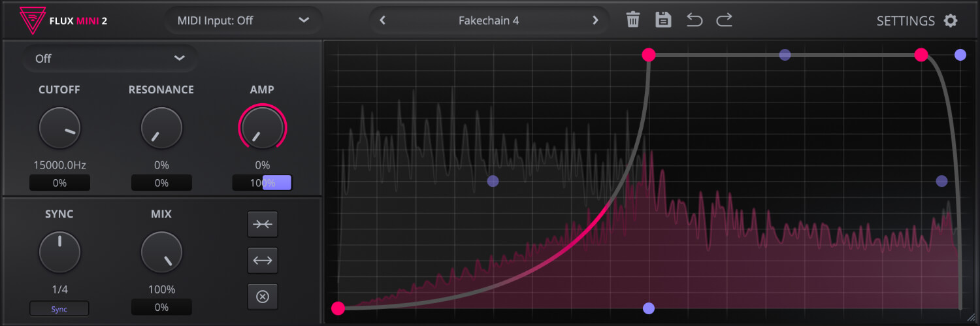Delete preset with the trash icon

click(632, 20)
